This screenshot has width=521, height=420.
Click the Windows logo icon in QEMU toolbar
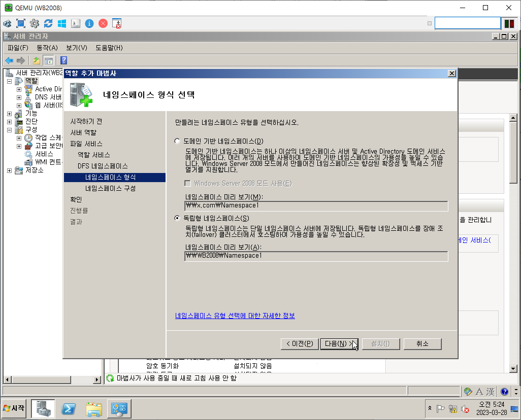(62, 23)
